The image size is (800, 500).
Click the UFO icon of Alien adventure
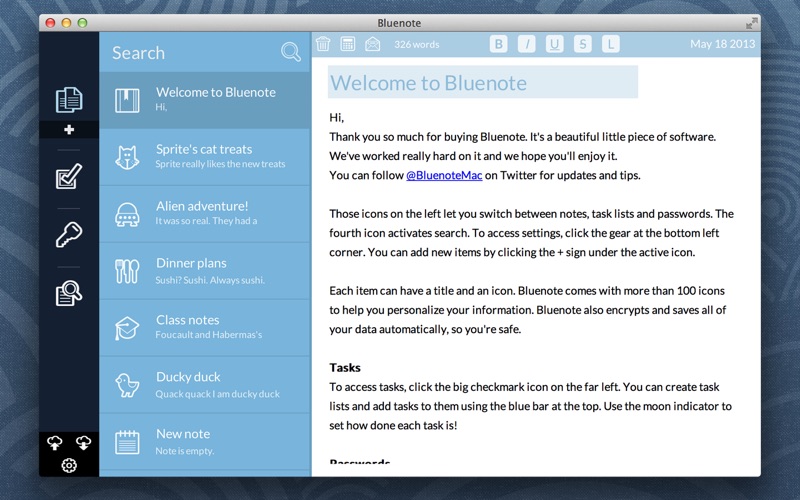[127, 214]
